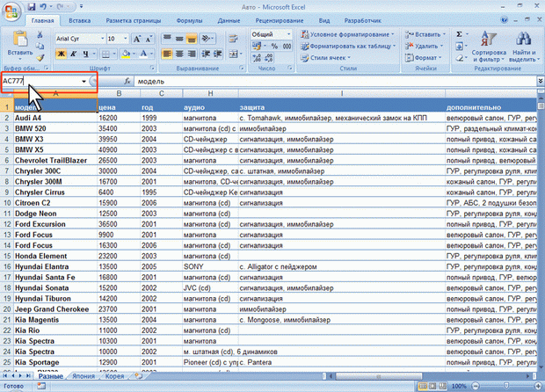Viewport: 545px width, 392px height.
Task: Expand the formula bar
Action: [x=540, y=81]
